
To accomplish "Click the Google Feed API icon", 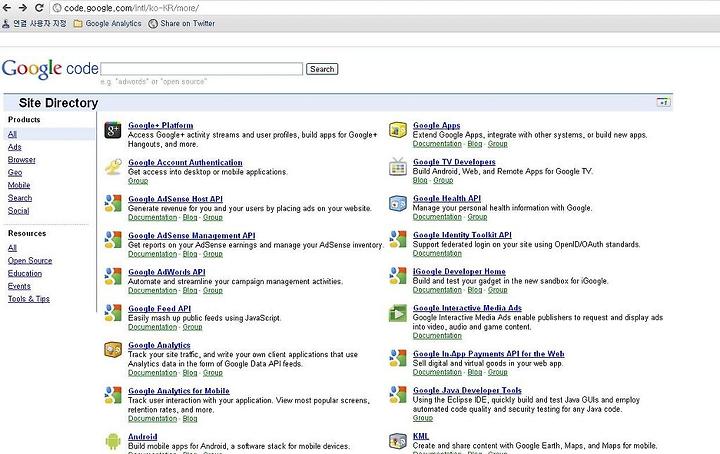I will tap(113, 313).
